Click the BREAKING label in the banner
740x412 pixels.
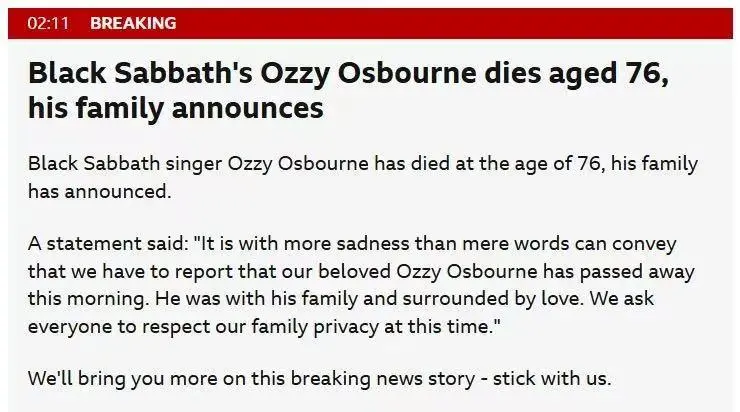tap(133, 23)
